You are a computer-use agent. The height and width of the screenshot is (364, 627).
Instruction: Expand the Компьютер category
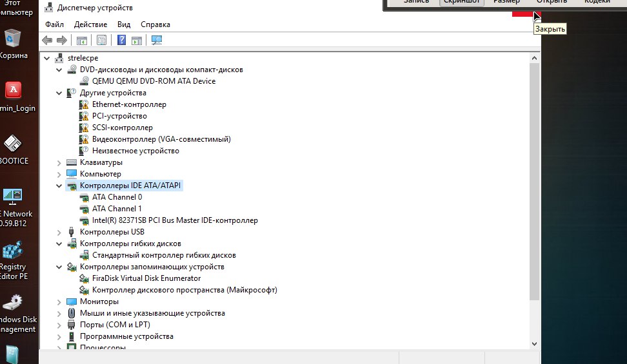(59, 174)
